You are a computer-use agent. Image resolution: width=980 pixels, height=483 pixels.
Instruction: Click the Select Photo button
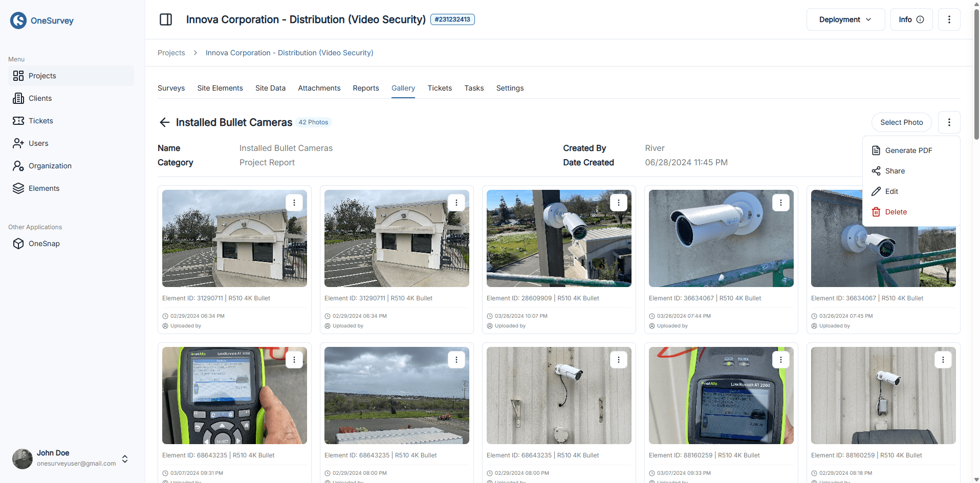coord(901,122)
